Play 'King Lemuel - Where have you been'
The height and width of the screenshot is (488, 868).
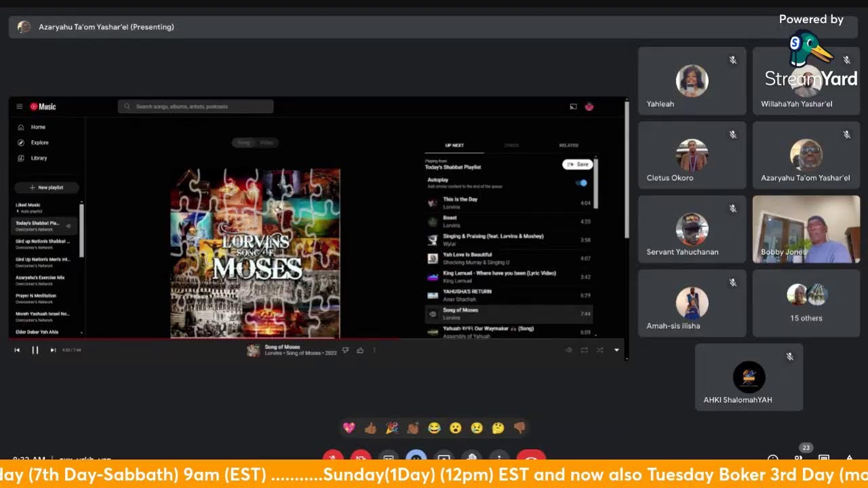click(x=509, y=277)
